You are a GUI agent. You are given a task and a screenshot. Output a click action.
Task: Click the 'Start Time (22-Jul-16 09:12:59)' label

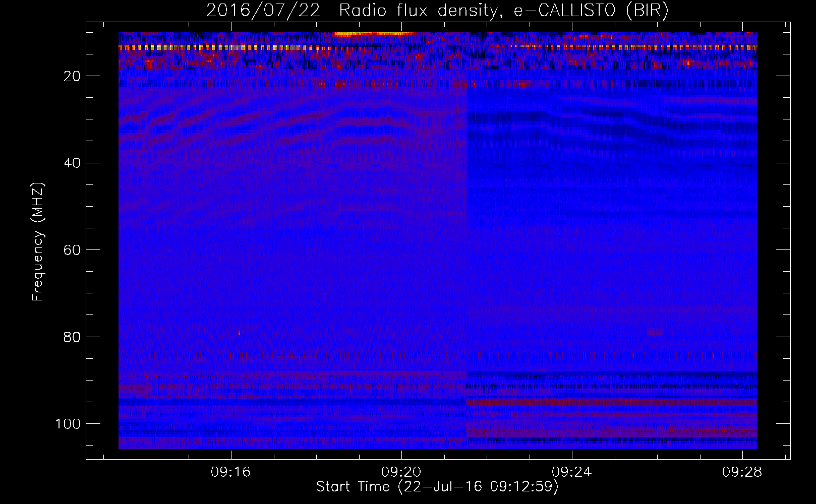coord(437,487)
